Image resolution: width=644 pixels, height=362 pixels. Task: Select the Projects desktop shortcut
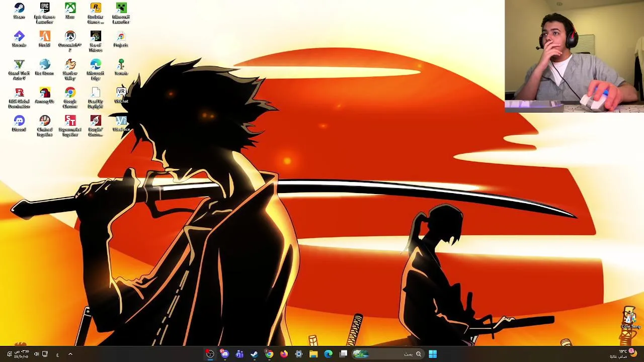point(121,39)
